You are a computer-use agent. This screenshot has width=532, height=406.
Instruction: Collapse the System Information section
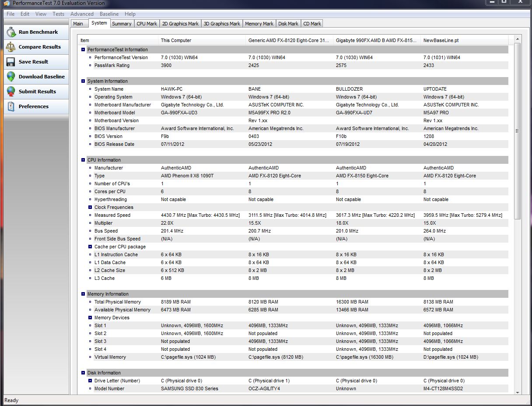pos(83,81)
